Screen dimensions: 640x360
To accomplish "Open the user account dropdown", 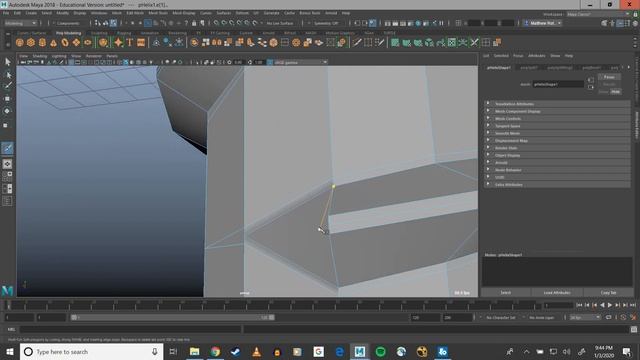I will point(542,23).
